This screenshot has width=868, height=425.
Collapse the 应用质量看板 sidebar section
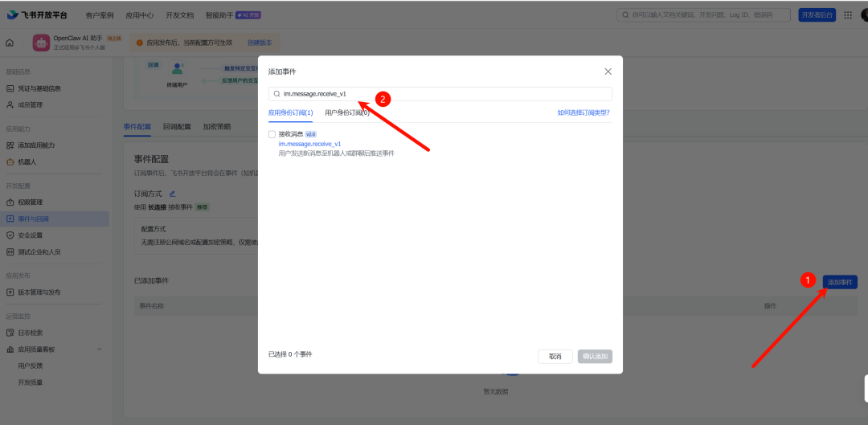100,349
